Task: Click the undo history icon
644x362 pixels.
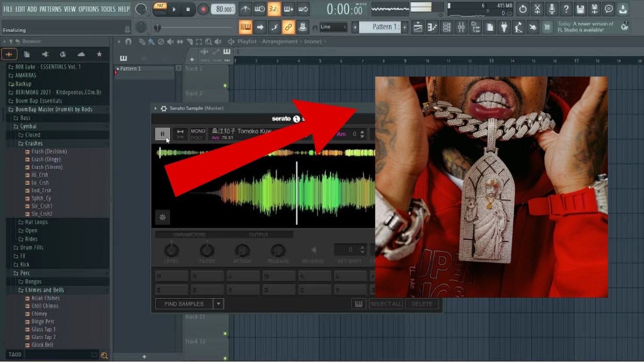Action: [523, 9]
